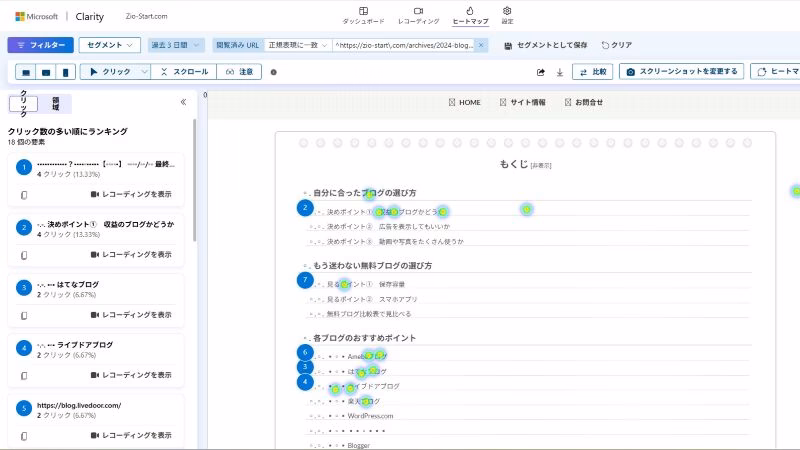
Task: Collapse the ranking side panel
Action: click(x=183, y=102)
